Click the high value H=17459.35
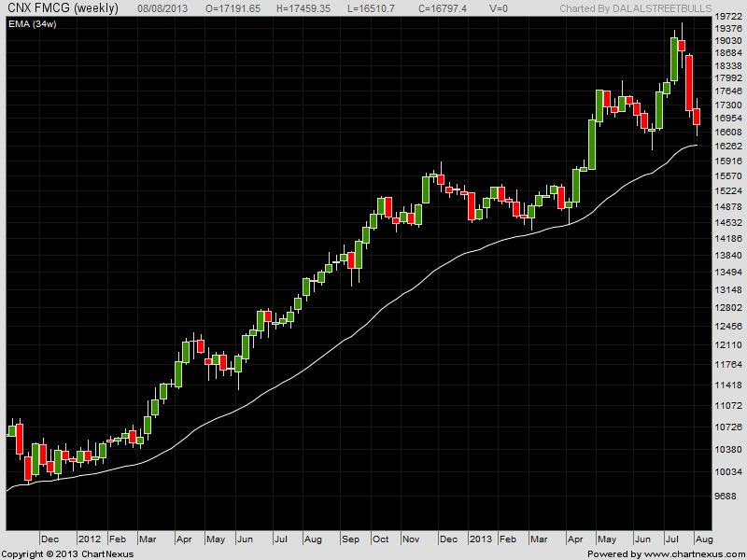The height and width of the screenshot is (560, 747). coord(304,8)
